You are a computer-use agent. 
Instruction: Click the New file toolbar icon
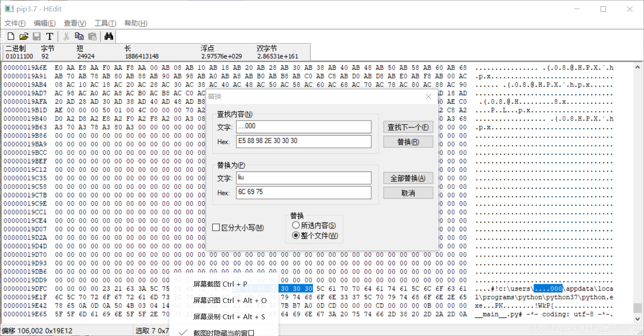(x=11, y=36)
